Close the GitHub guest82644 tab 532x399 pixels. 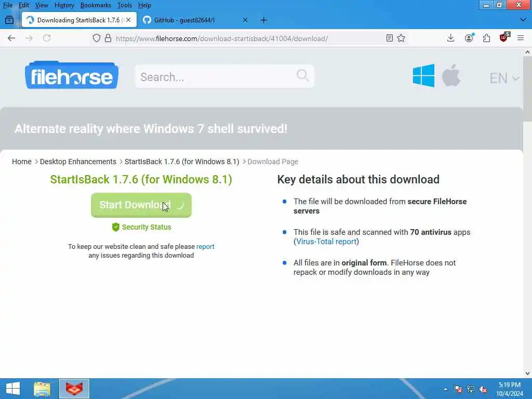[245, 20]
